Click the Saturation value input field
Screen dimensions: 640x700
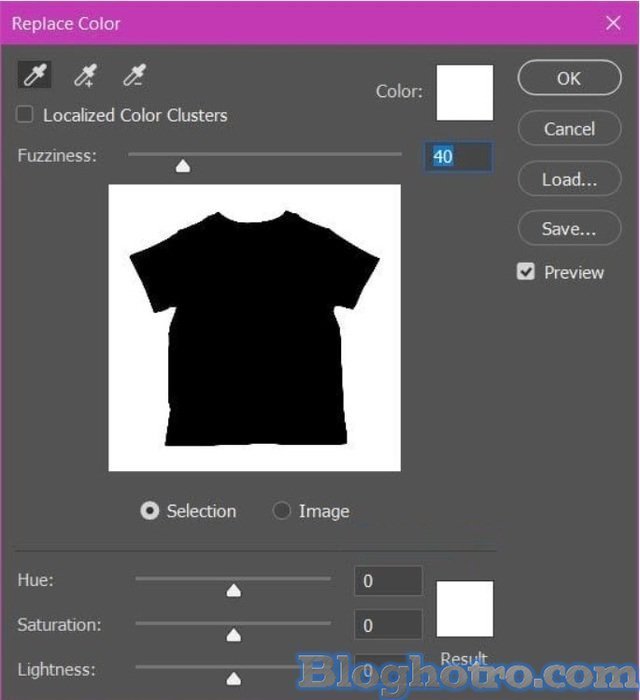click(388, 625)
